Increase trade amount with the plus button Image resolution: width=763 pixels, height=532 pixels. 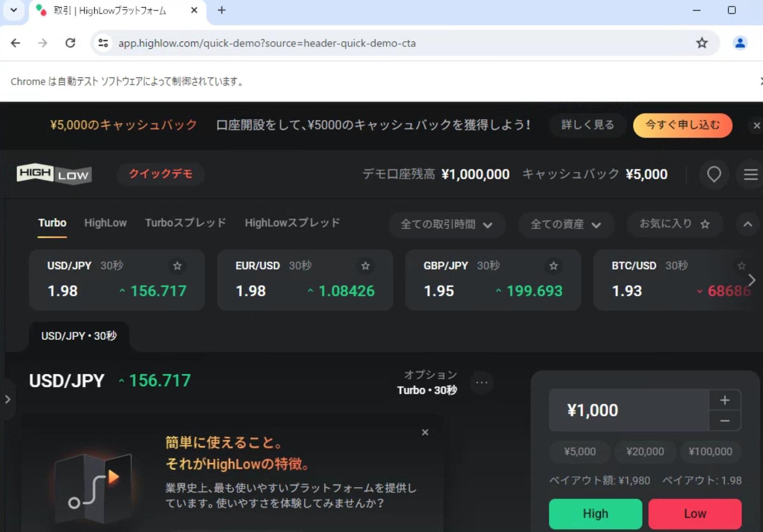[x=725, y=400]
